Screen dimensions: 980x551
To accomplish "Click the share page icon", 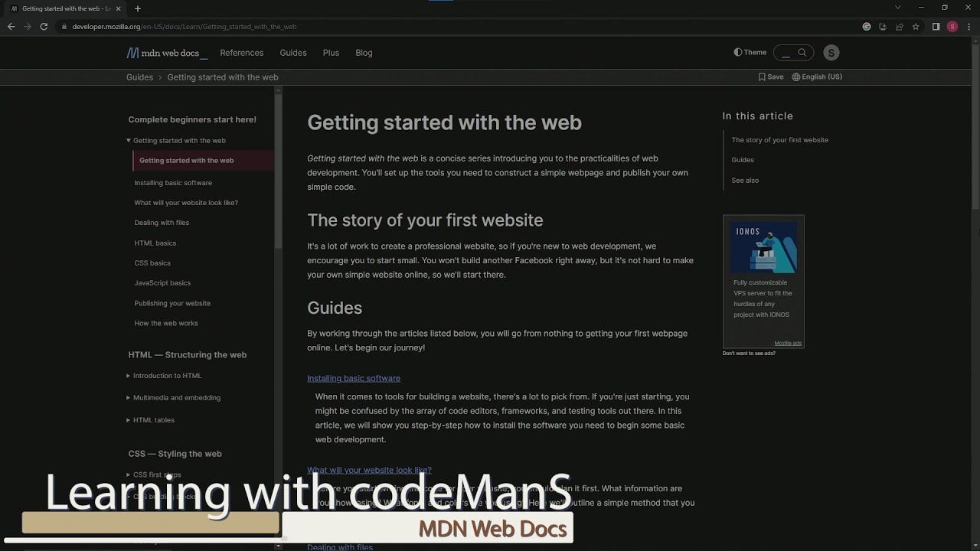I will (899, 27).
